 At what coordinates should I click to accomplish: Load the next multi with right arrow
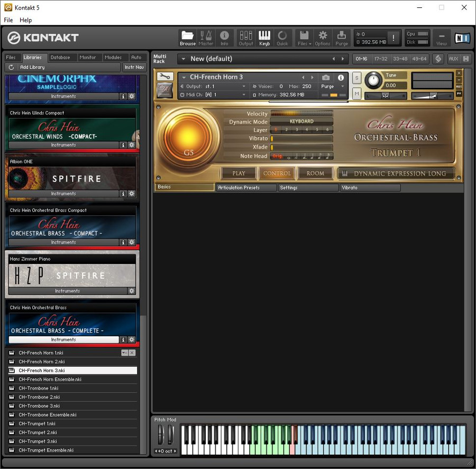click(343, 59)
